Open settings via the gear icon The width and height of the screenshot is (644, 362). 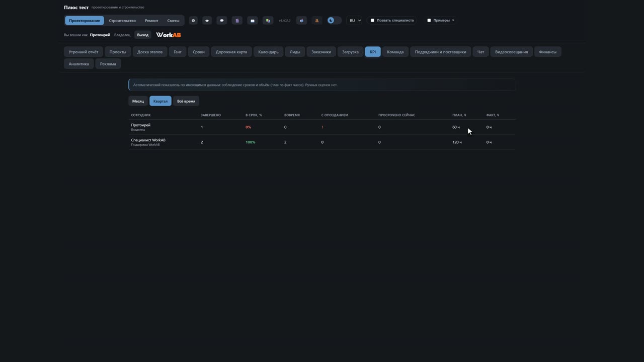pos(193,21)
